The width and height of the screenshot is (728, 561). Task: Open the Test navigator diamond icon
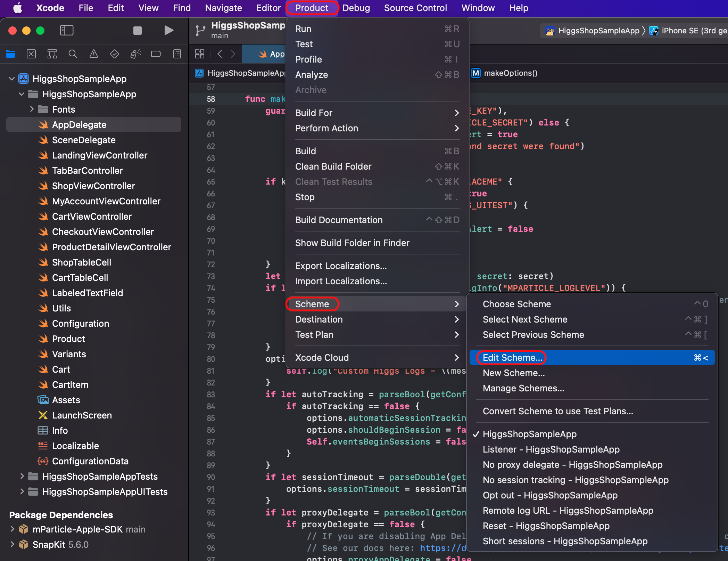(115, 54)
